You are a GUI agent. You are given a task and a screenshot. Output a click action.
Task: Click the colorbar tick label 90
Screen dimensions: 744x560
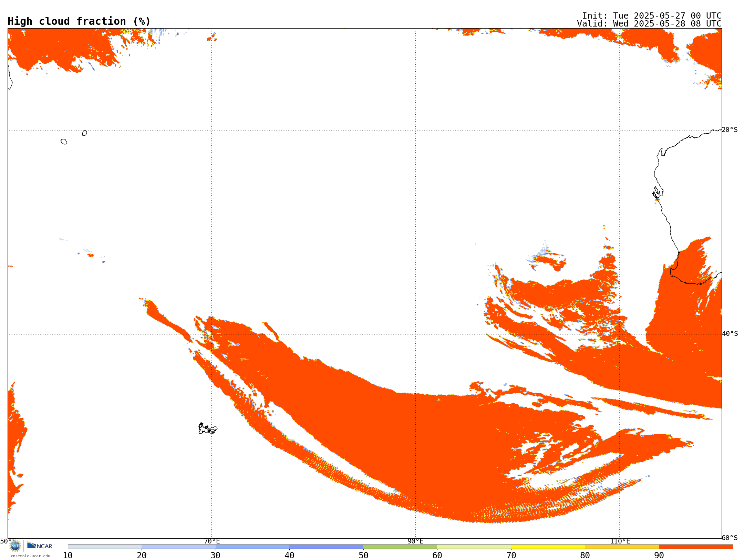(x=659, y=556)
